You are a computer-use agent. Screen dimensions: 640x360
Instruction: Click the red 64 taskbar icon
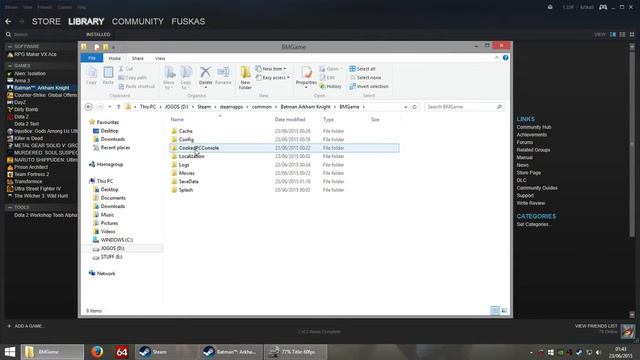coord(121,351)
